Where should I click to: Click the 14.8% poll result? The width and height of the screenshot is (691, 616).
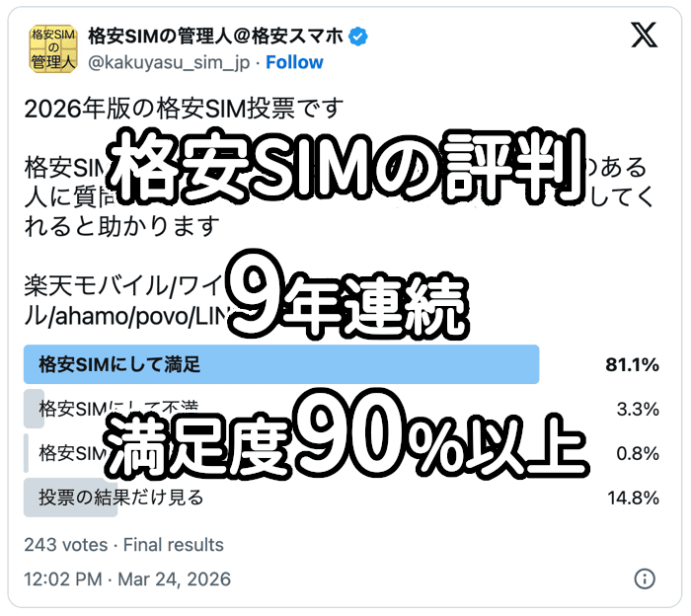[632, 498]
